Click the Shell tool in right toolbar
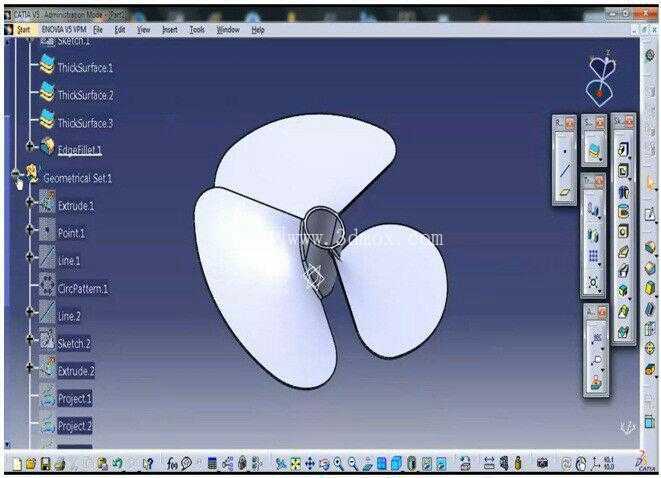 [x=650, y=308]
